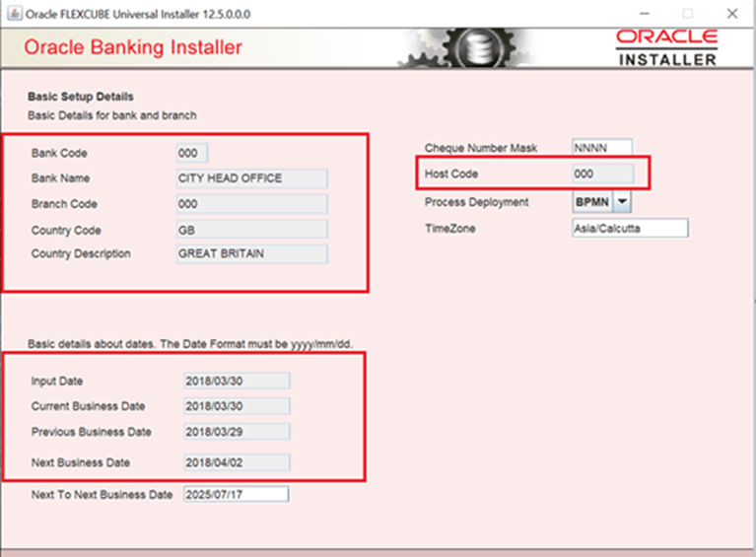Click the Basic Setup Details heading

click(81, 97)
